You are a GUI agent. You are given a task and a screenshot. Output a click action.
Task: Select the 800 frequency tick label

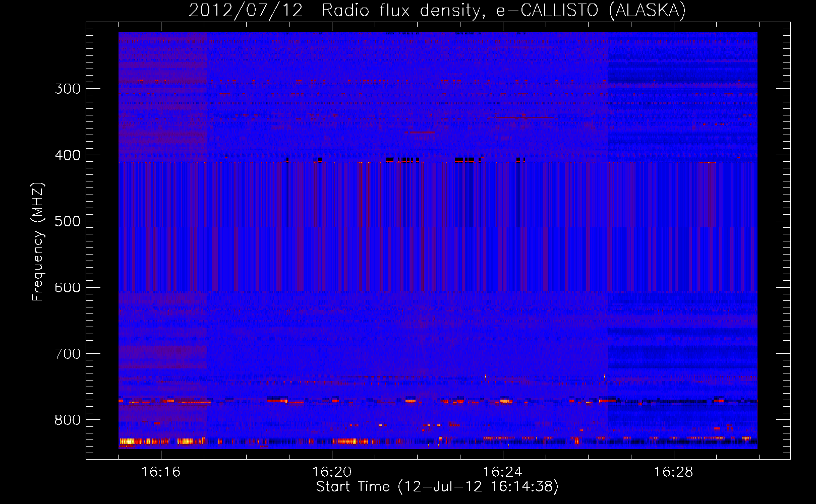pyautogui.click(x=68, y=420)
